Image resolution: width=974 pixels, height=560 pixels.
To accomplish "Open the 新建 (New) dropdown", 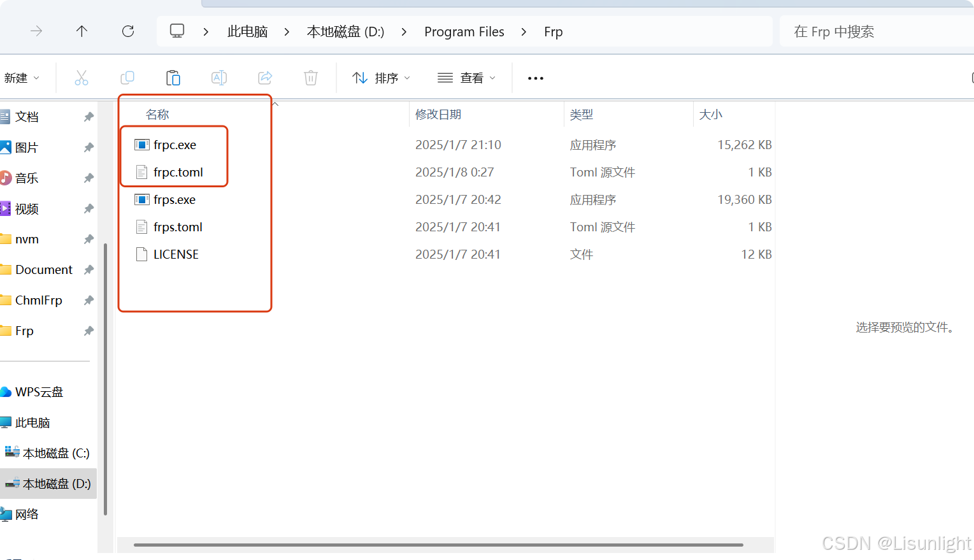I will click(22, 78).
